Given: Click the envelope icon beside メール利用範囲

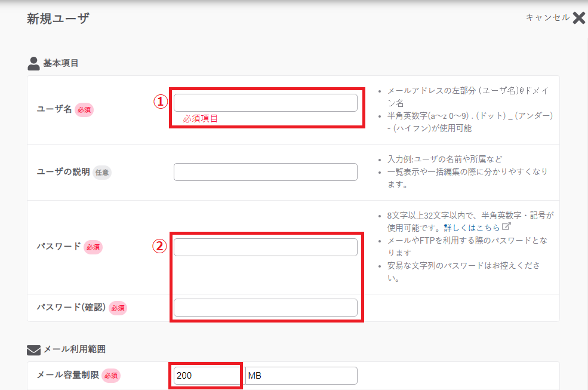Looking at the screenshot, I should point(34,350).
